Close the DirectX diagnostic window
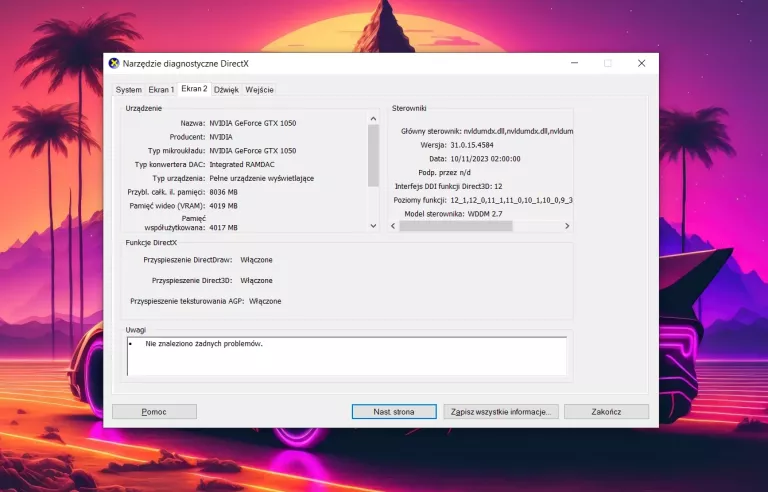The width and height of the screenshot is (768, 492). click(x=641, y=63)
